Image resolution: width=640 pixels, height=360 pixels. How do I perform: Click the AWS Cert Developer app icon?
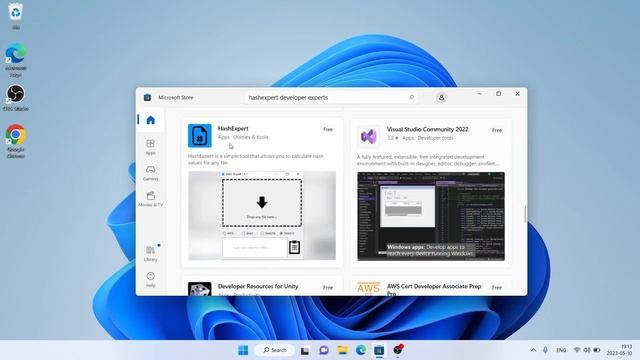click(x=369, y=289)
